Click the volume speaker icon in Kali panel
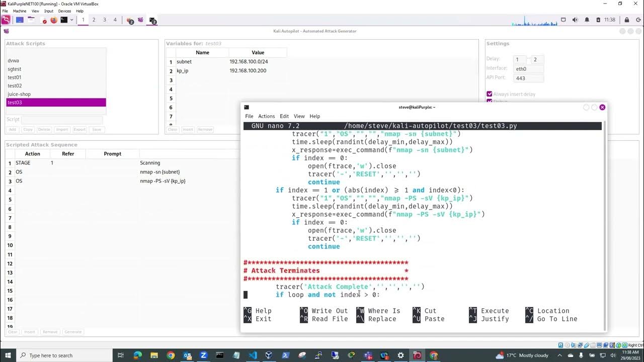Screen dimensions: 644x362 (576, 20)
